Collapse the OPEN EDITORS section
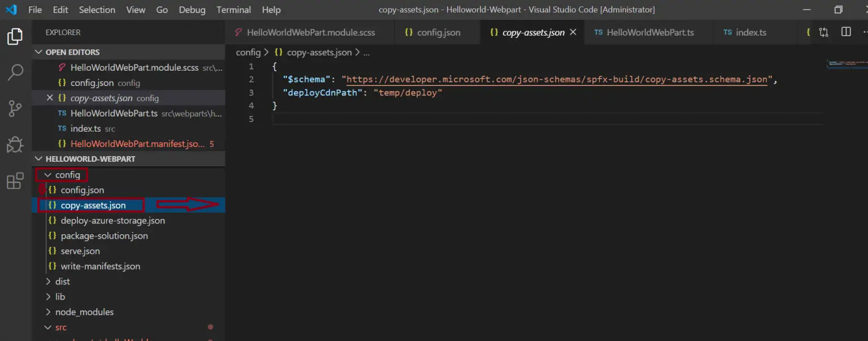868x341 pixels. point(38,51)
